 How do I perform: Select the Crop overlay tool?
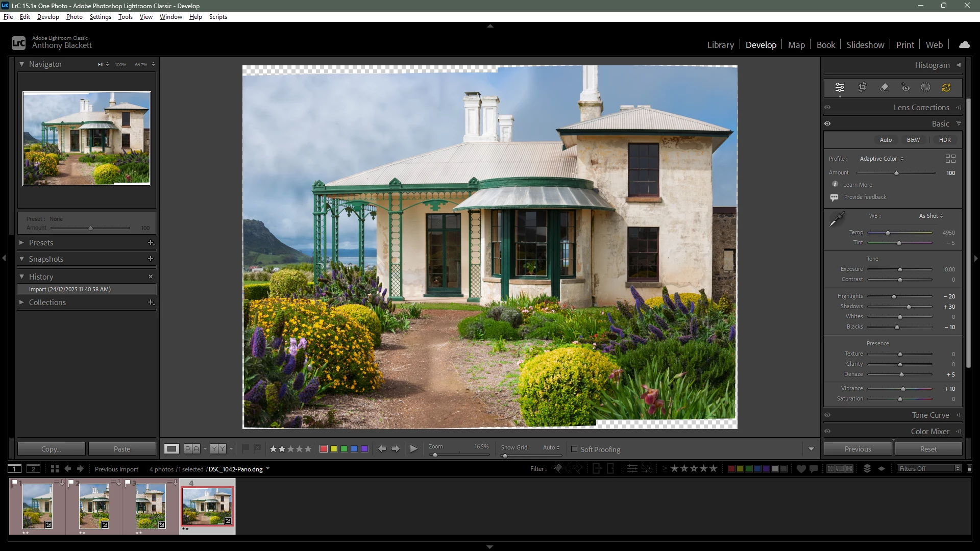[862, 87]
